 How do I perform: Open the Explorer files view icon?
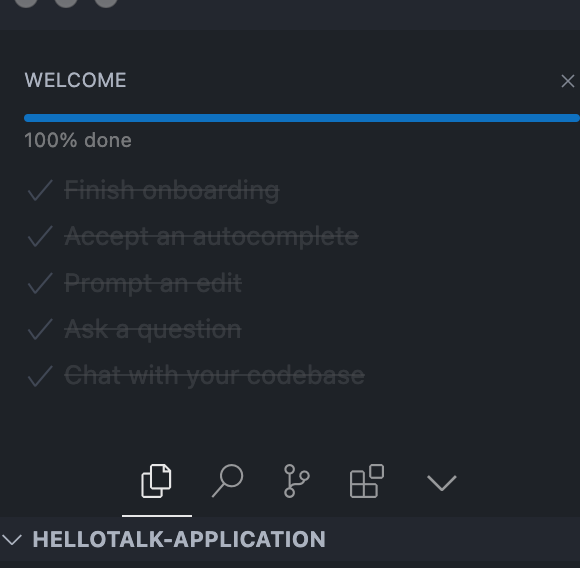pos(156,481)
